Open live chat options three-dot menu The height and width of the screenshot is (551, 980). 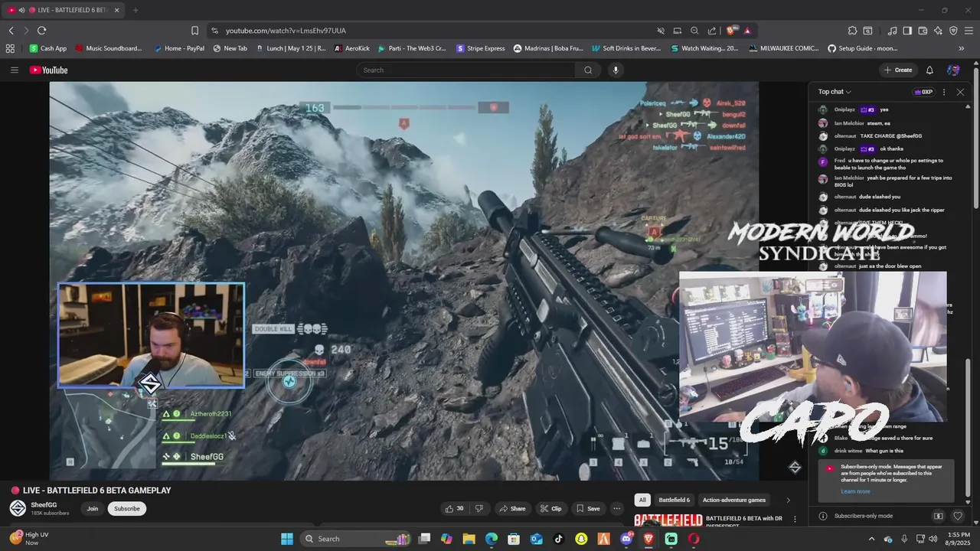[943, 92]
